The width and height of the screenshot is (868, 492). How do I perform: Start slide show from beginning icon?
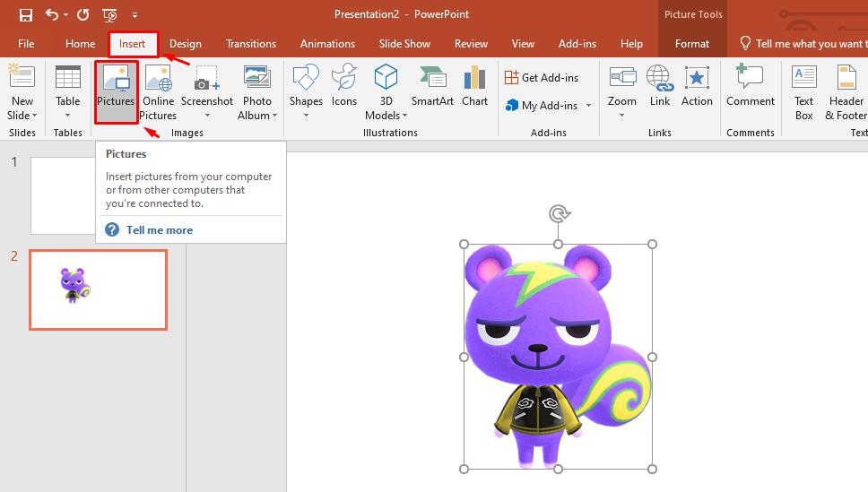tap(109, 15)
